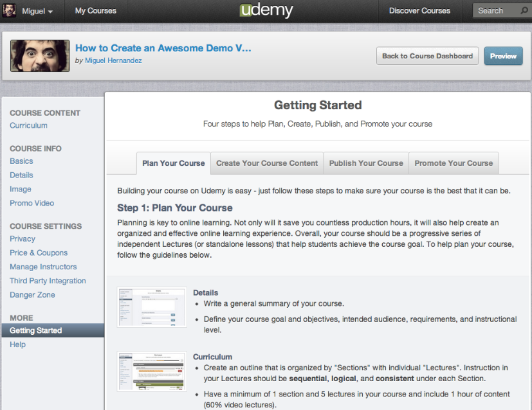Viewport: 532px width, 410px height.
Task: Click the COURSE SETTINGS section label
Action: click(x=46, y=226)
